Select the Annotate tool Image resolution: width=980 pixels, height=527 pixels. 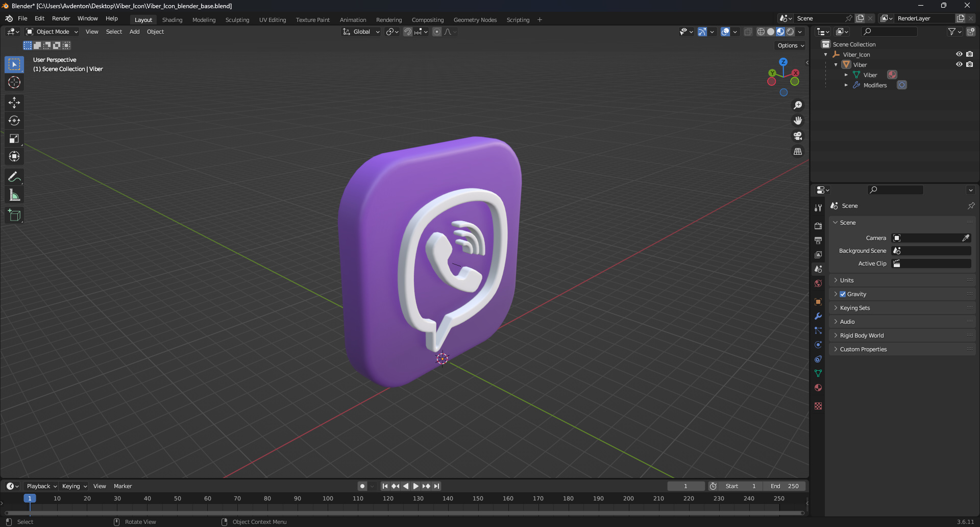click(x=14, y=177)
